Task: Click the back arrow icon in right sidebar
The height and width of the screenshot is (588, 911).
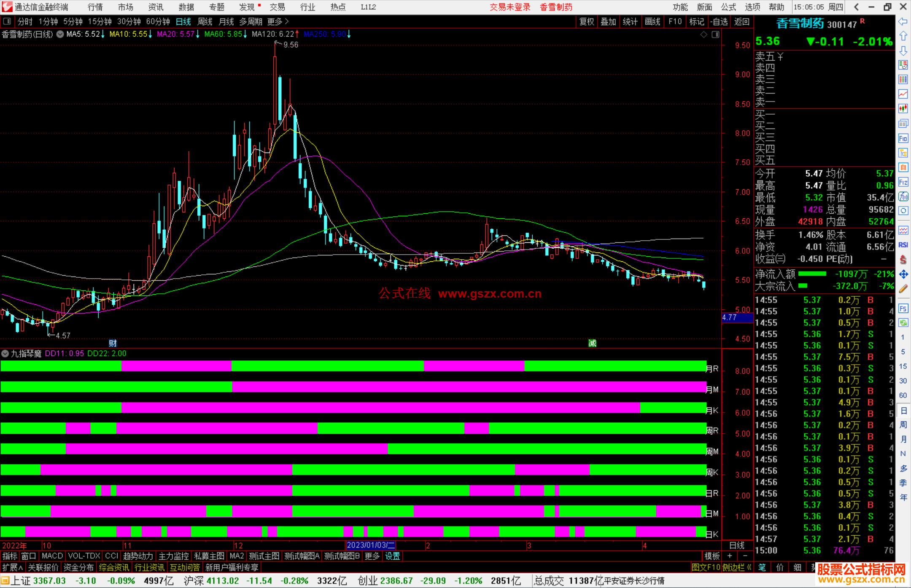Action: 903,21
